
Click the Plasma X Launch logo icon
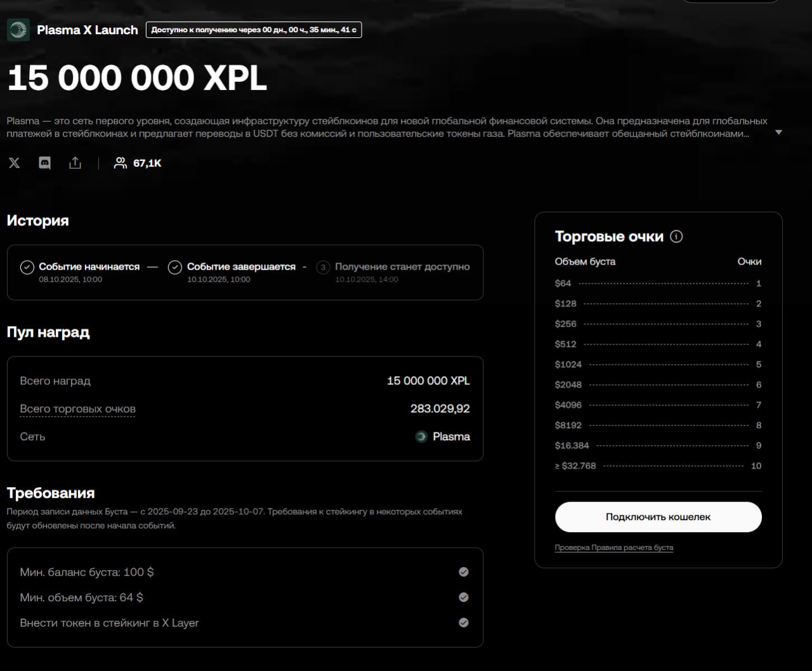[18, 29]
